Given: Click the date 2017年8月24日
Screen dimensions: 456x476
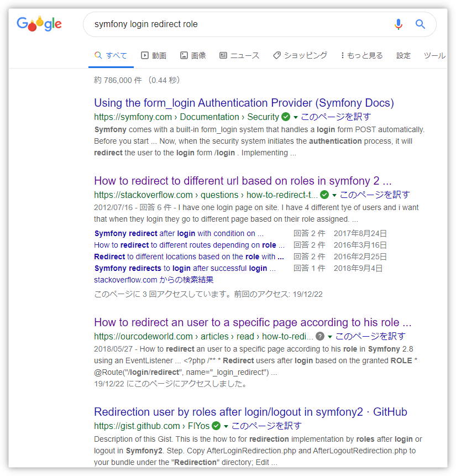Looking at the screenshot, I should tap(360, 233).
